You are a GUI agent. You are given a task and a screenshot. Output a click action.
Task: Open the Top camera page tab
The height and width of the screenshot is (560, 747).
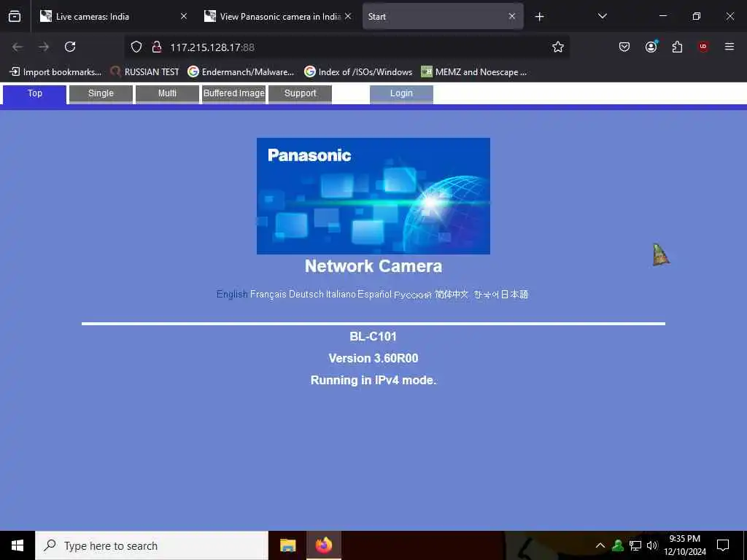point(34,94)
